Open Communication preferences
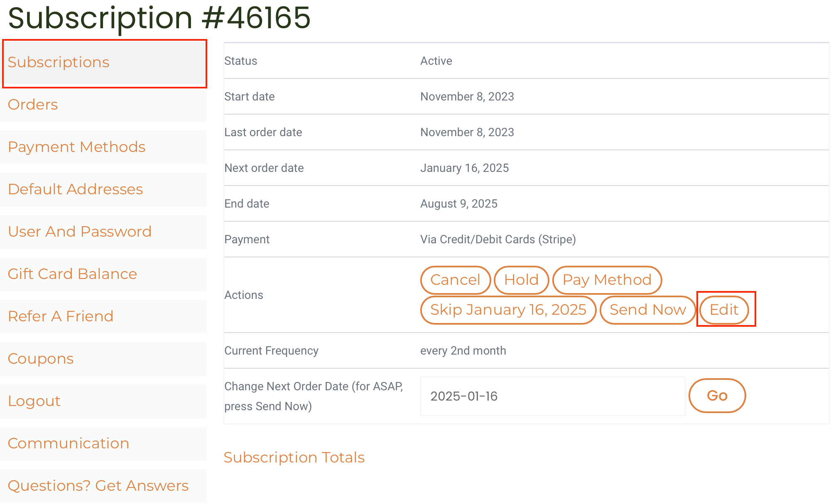Viewport: 838px width, 504px height. click(69, 443)
